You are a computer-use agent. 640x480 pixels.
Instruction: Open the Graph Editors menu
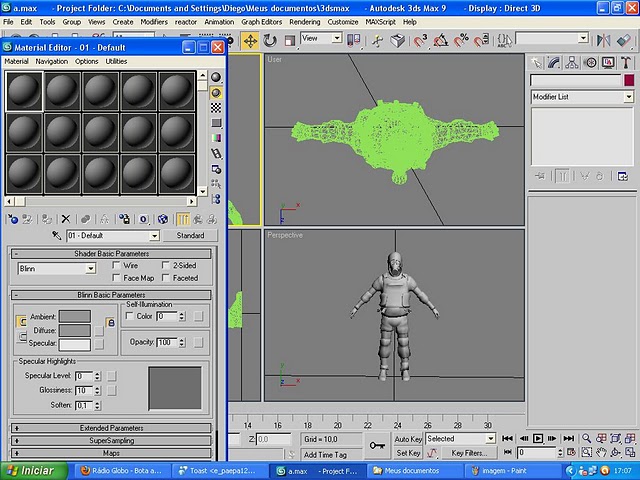point(262,22)
